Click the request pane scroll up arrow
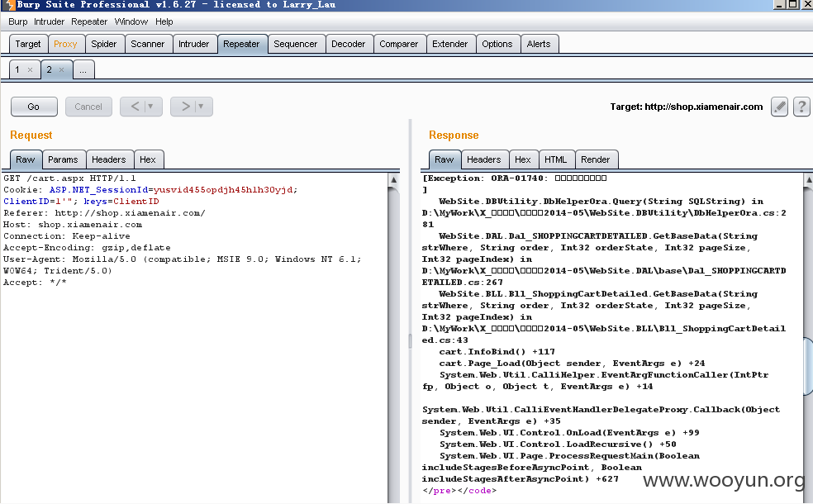This screenshot has width=813, height=504. 393,179
